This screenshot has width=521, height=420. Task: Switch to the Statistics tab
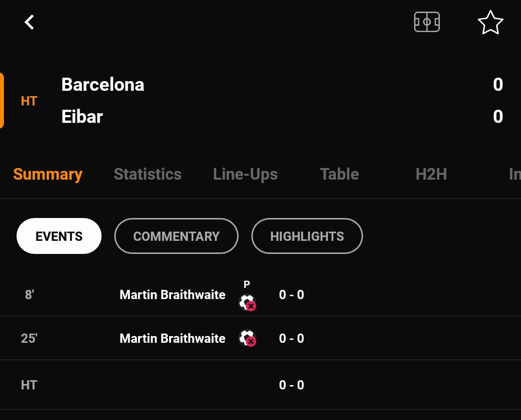click(148, 174)
